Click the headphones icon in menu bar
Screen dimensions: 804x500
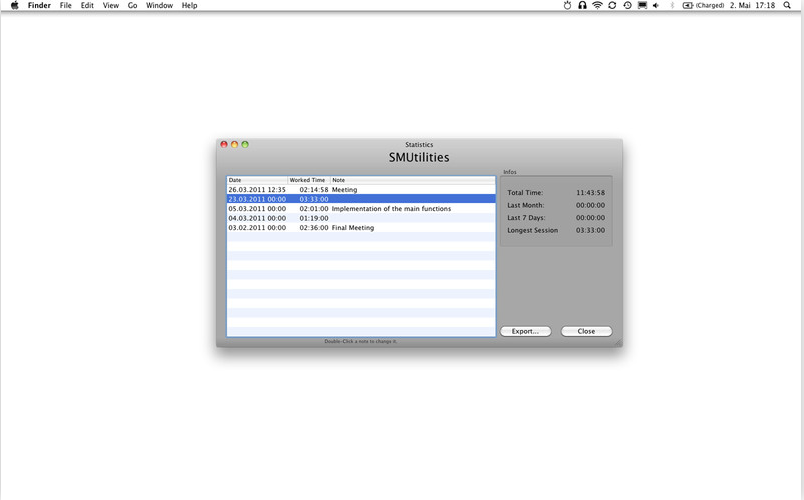[582, 5]
